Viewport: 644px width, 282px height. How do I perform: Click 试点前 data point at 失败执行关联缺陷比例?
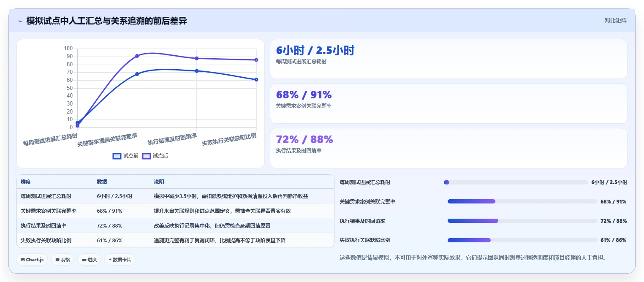pos(256,79)
